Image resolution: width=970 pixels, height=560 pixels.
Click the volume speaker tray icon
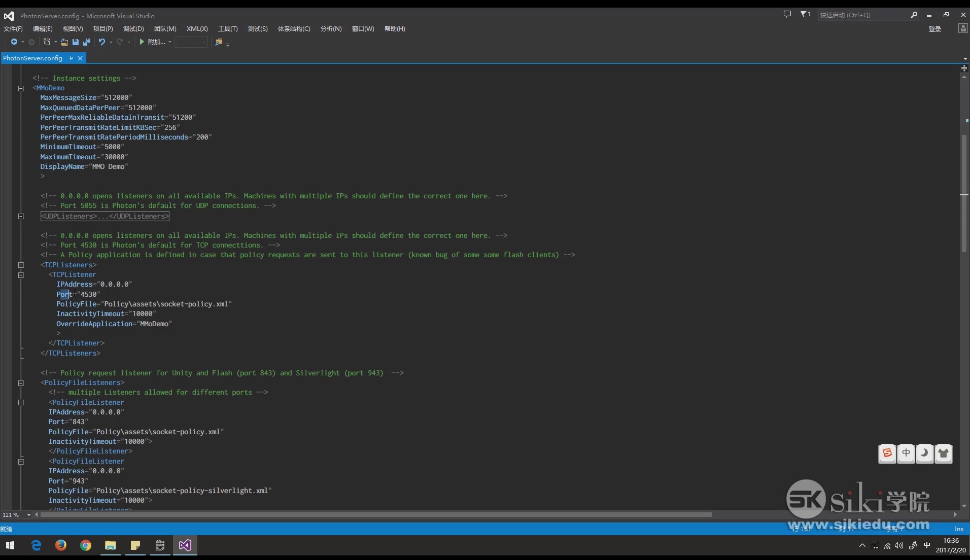point(899,545)
